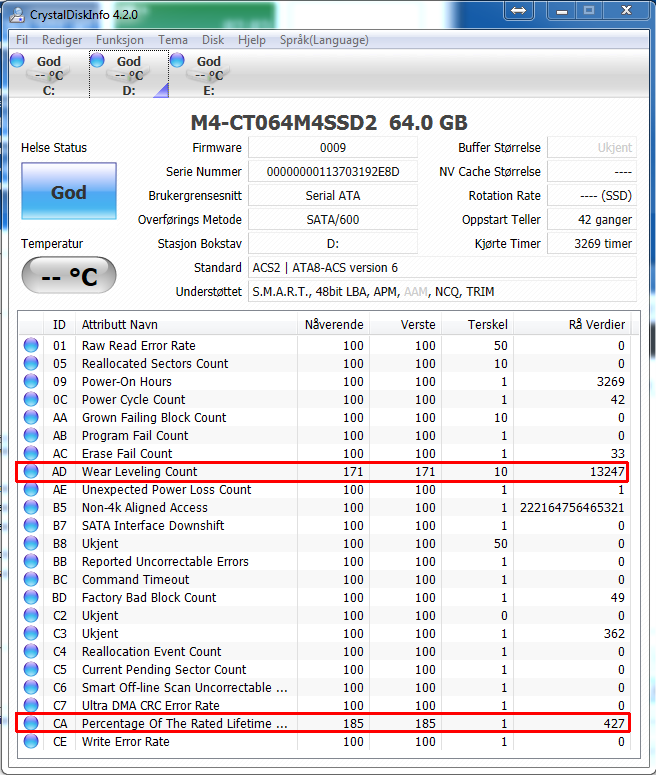Image resolution: width=656 pixels, height=775 pixels.
Task: Click the double-arrow title bar button
Action: tap(519, 10)
